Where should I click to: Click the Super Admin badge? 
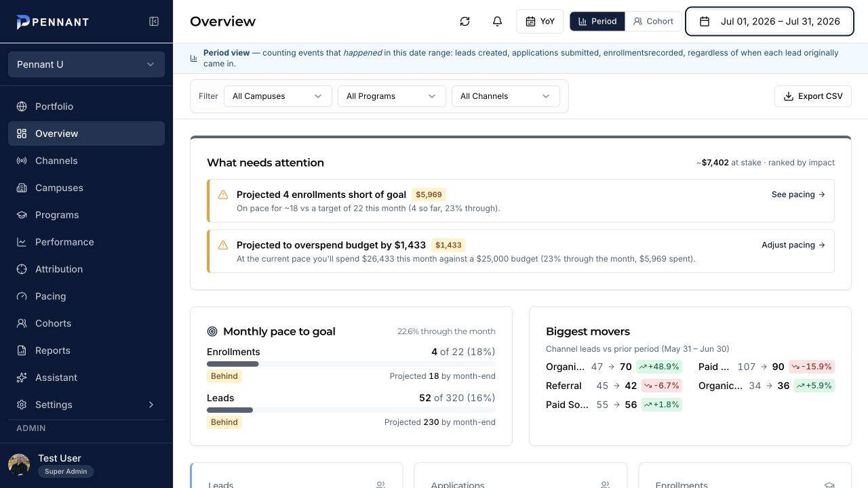coord(66,471)
